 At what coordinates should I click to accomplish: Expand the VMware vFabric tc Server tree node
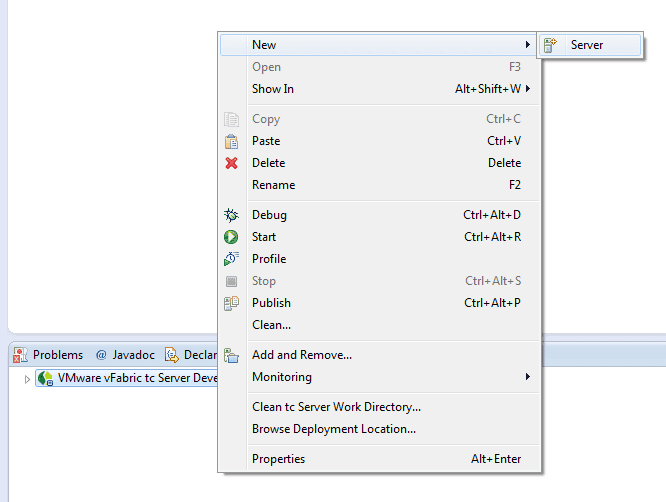click(27, 379)
